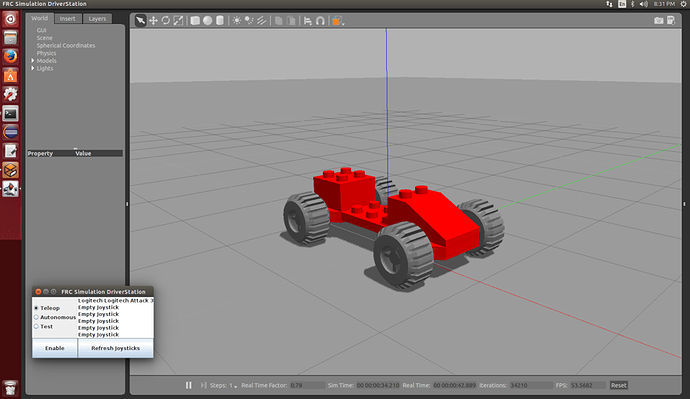Activate the rotate mode tool
The height and width of the screenshot is (399, 690).
[165, 20]
